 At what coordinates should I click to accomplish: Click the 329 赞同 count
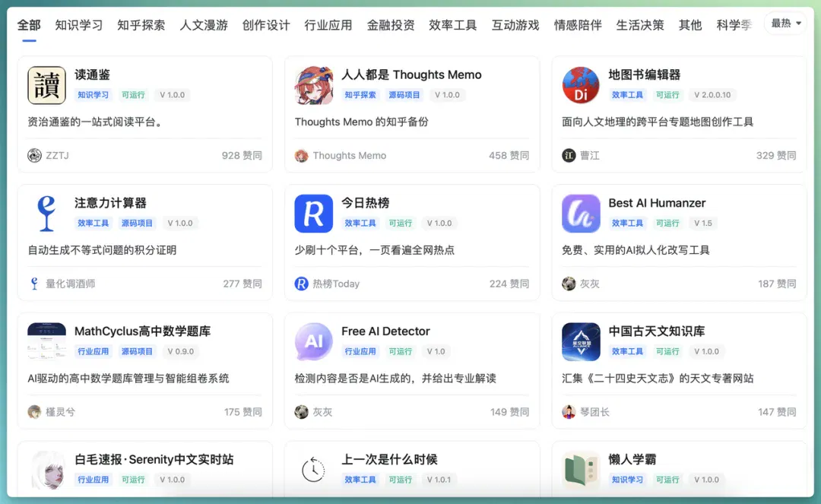pos(776,155)
